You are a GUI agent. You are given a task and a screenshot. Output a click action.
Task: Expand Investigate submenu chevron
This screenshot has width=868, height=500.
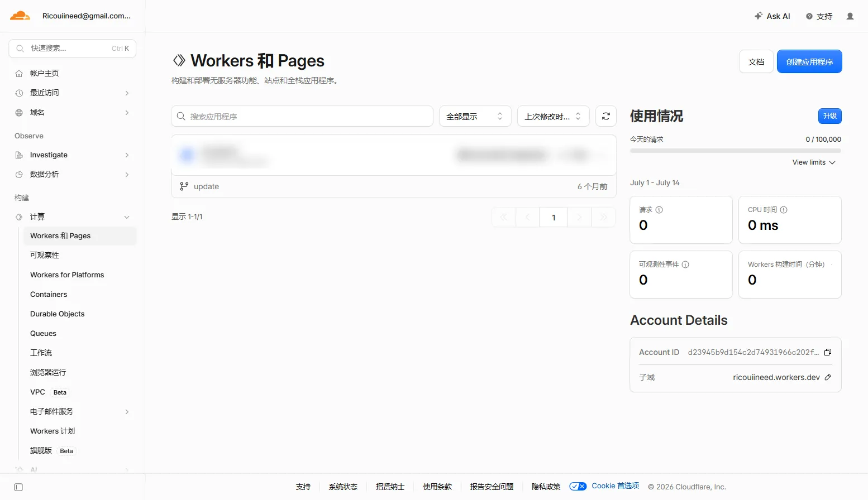click(127, 155)
